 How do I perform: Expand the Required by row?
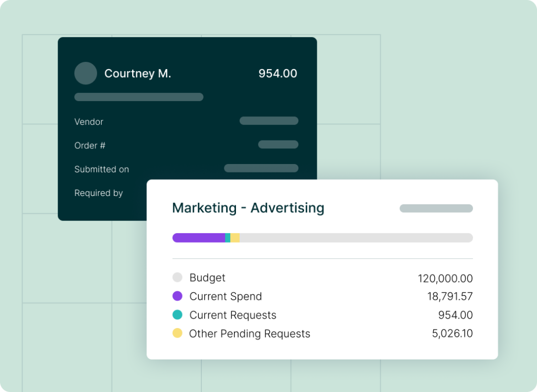click(x=99, y=193)
